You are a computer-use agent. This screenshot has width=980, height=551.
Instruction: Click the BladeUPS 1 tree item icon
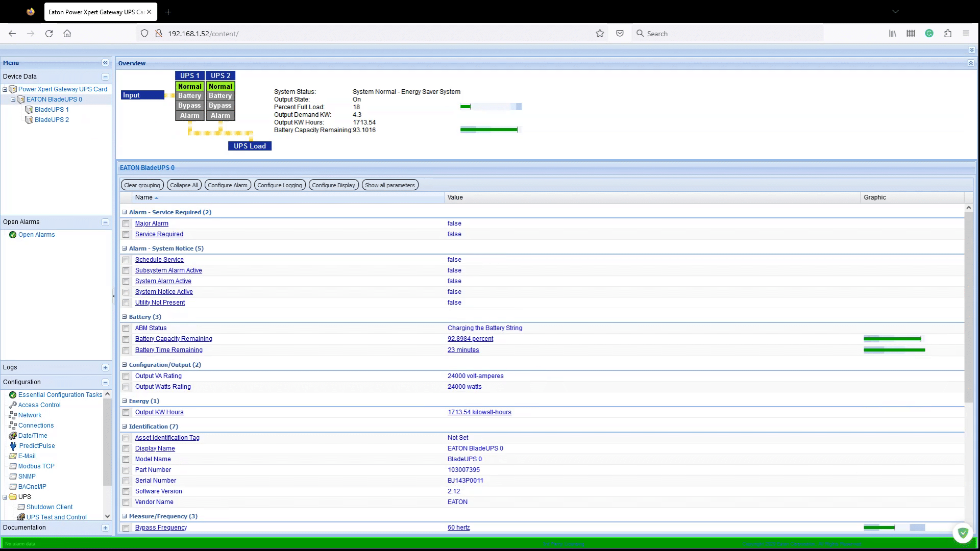click(30, 109)
